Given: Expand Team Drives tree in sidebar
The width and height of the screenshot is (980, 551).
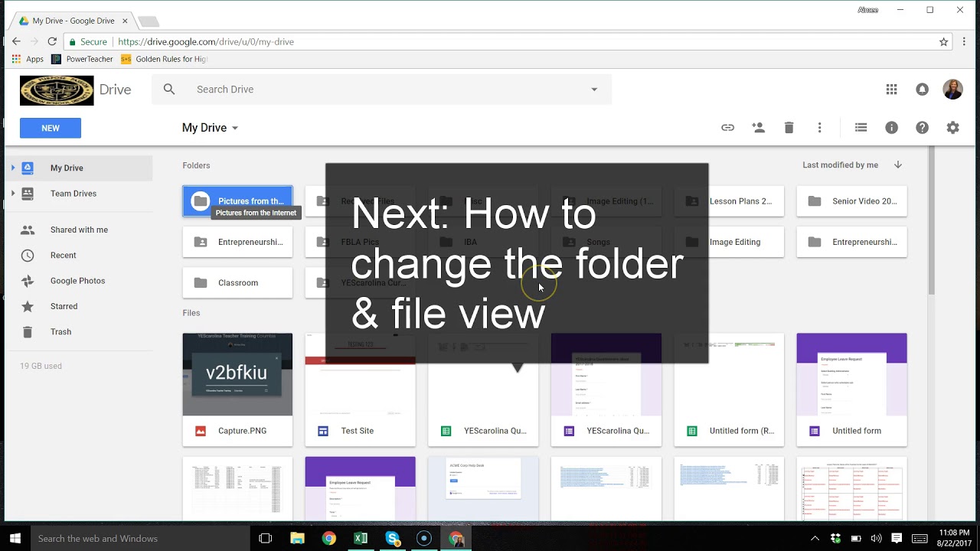Looking at the screenshot, I should (x=13, y=194).
